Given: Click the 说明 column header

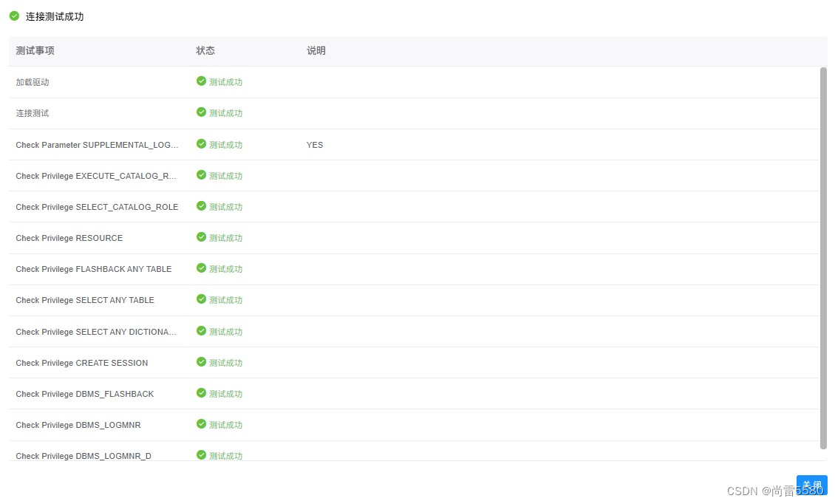Looking at the screenshot, I should (x=316, y=50).
